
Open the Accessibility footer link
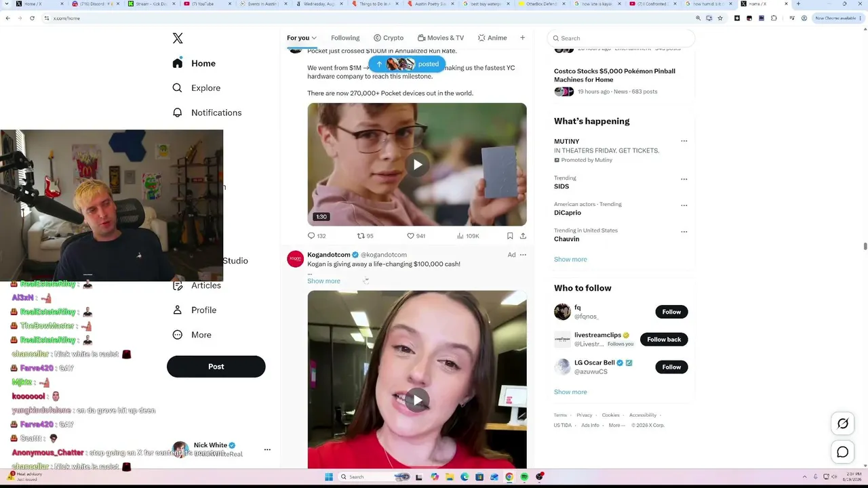tap(643, 415)
